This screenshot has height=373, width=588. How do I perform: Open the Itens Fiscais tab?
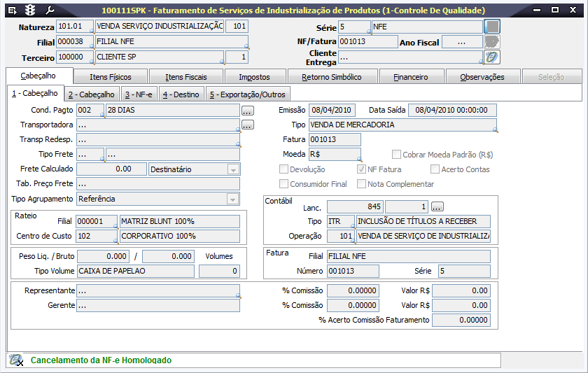coord(185,77)
